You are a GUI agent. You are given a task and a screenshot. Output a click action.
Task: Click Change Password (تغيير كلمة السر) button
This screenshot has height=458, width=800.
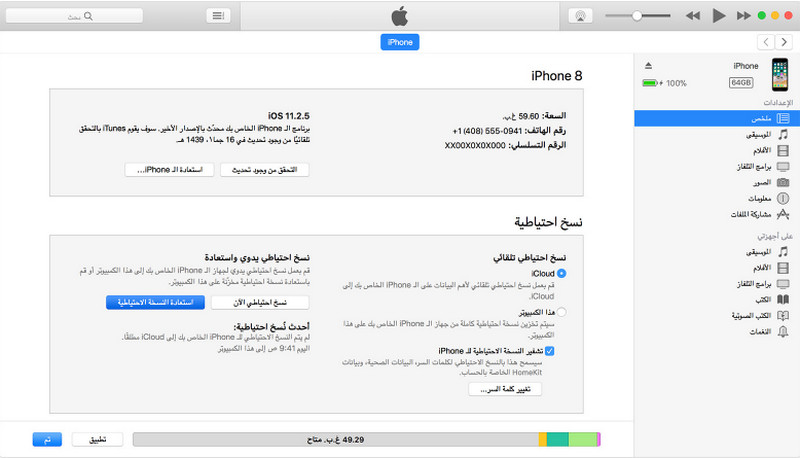505,389
